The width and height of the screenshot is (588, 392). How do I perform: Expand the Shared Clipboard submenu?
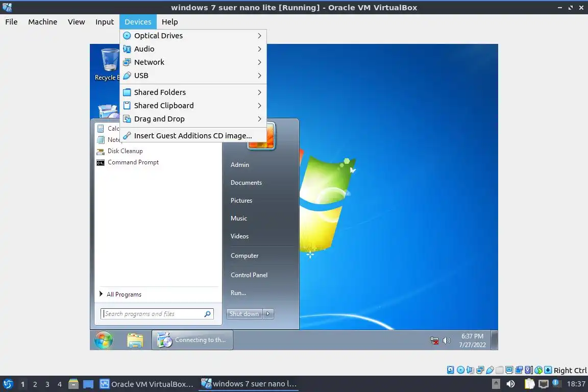pos(193,106)
